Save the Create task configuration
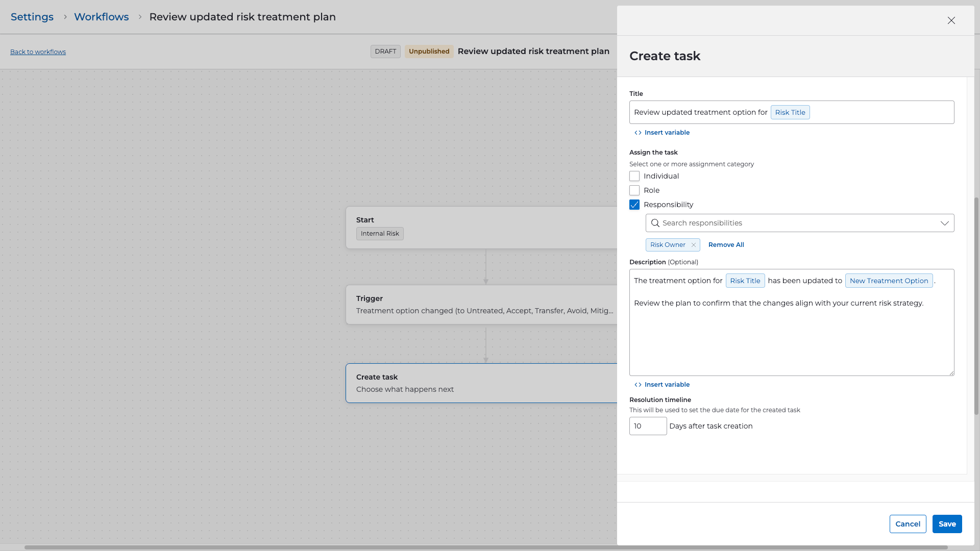This screenshot has width=980, height=551. (x=947, y=524)
